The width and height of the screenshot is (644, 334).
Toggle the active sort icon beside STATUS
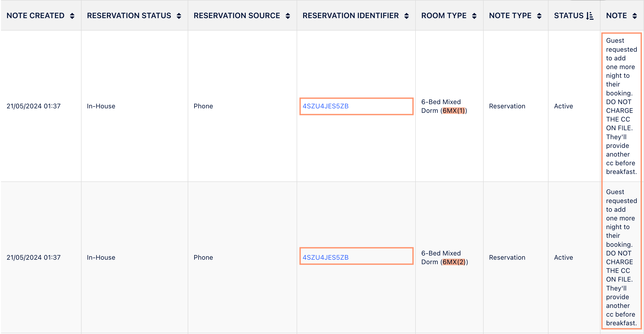coord(590,16)
